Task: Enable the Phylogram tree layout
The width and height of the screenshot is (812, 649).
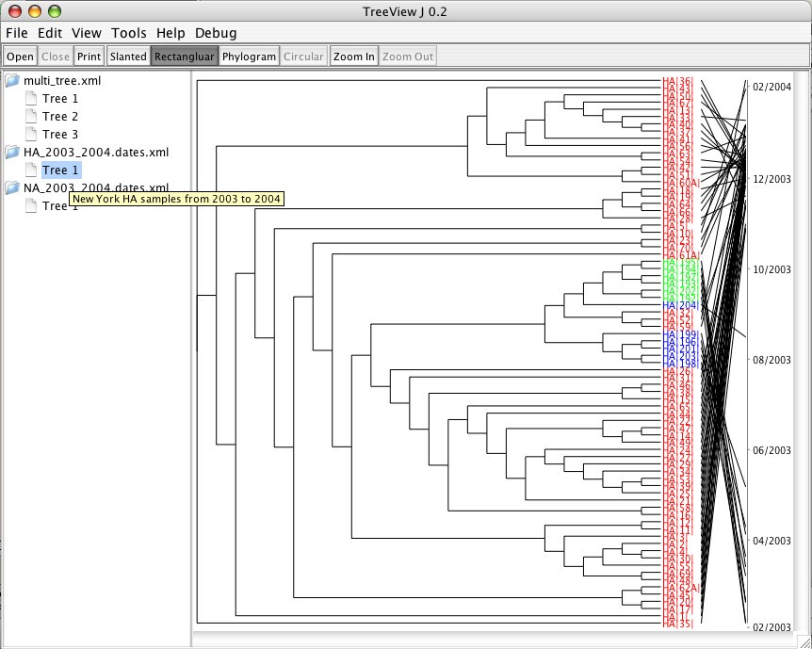Action: point(249,57)
